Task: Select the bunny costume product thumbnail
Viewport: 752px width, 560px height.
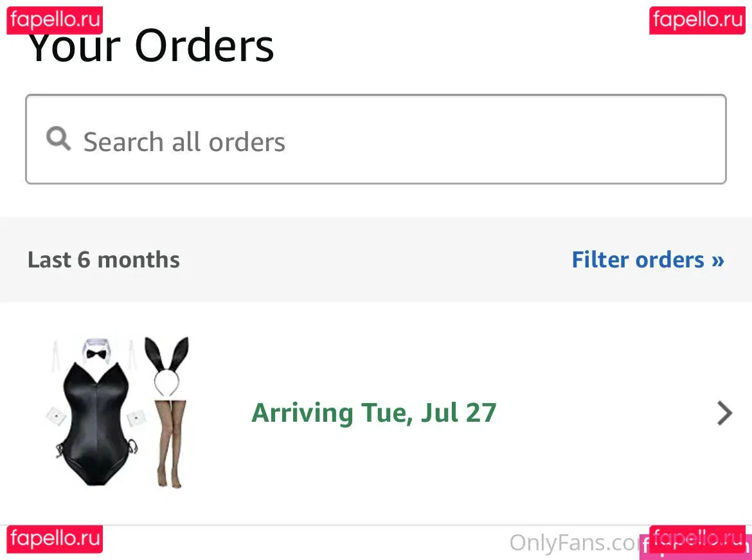Action: 118,413
